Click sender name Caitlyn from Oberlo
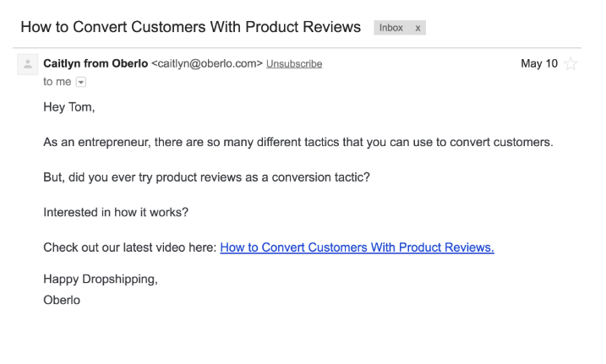 (x=96, y=63)
